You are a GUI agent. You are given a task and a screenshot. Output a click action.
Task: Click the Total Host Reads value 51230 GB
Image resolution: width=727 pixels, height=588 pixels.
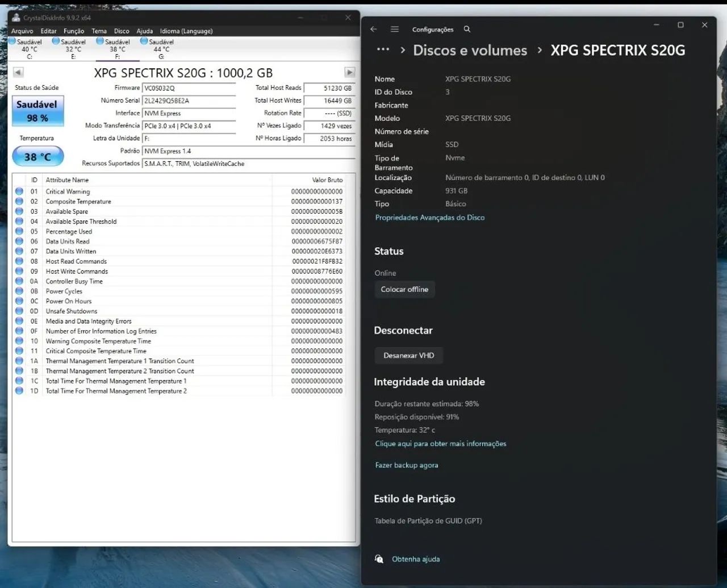(x=329, y=88)
